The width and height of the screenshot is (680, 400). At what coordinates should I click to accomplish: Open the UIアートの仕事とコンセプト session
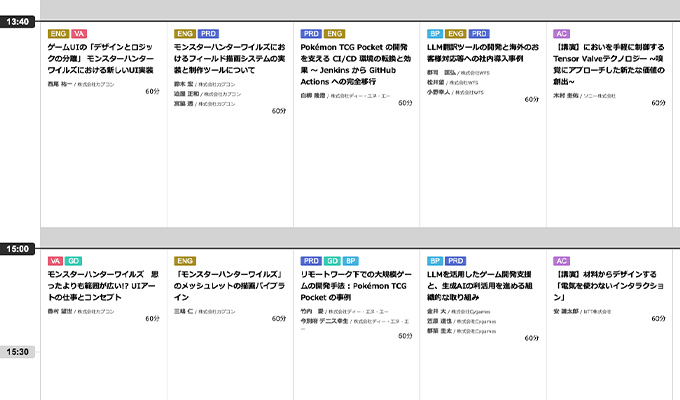[103, 286]
